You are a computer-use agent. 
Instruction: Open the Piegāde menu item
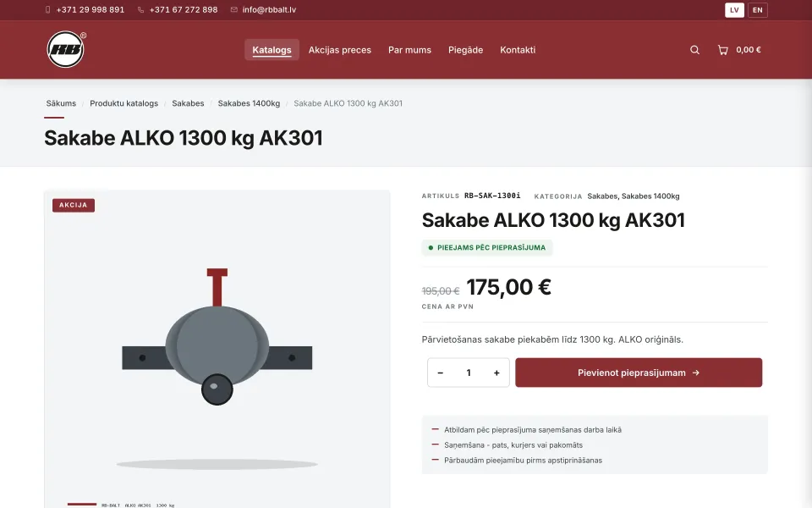click(465, 50)
